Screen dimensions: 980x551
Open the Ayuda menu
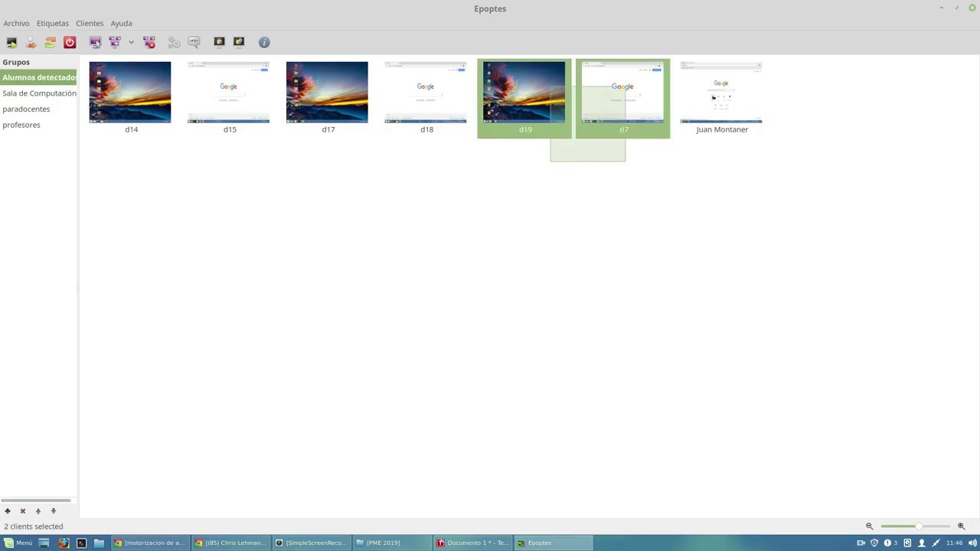pyautogui.click(x=121, y=23)
